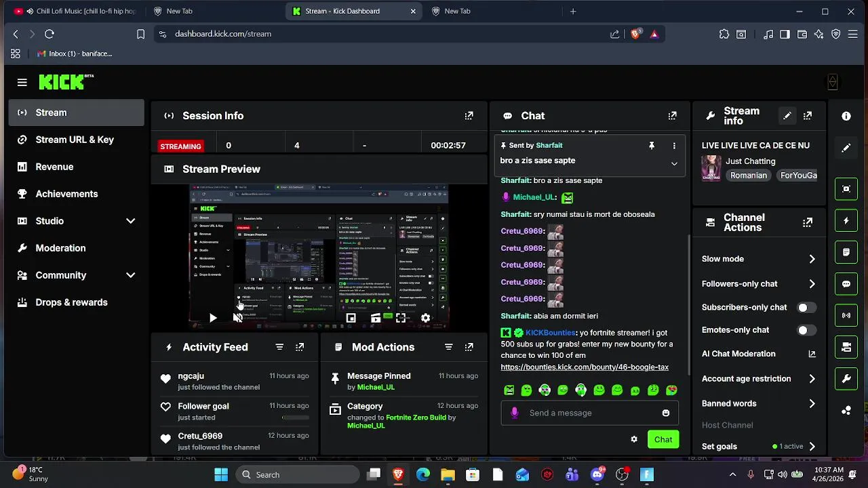
Task: Enter fullscreen on stream preview
Action: pos(401,318)
